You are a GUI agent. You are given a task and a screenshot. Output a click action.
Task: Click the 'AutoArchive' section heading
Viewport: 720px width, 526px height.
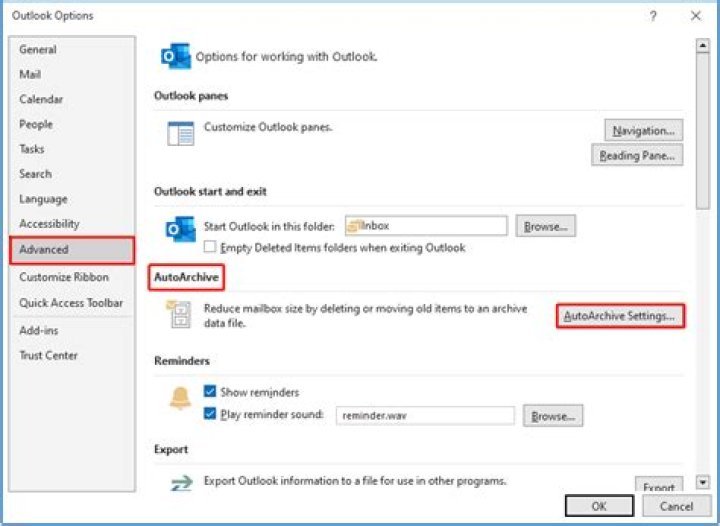(186, 277)
